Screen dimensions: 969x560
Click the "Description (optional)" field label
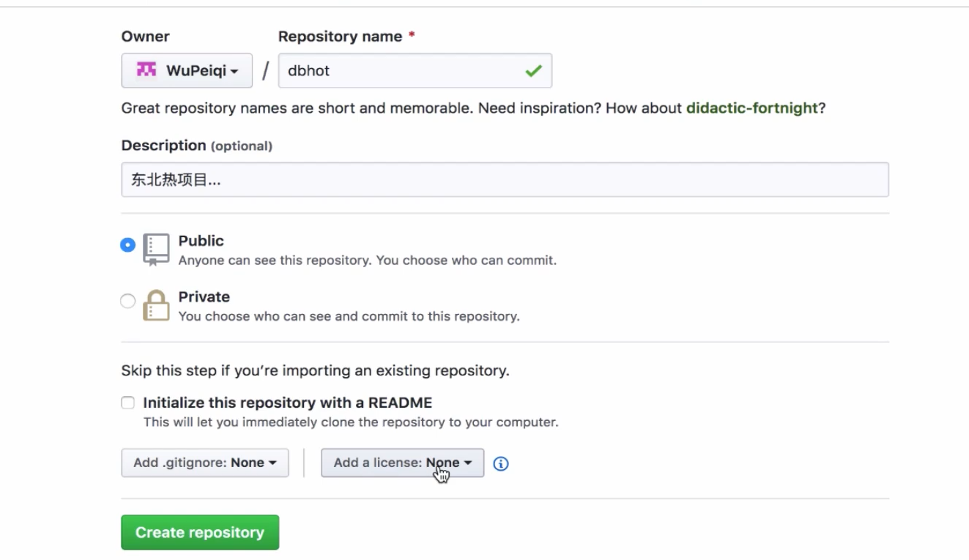click(196, 146)
